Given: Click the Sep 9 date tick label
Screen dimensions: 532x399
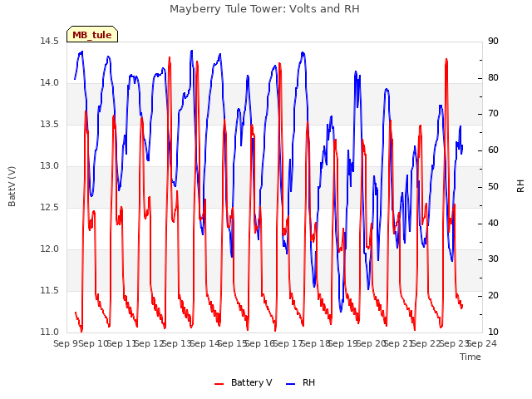Looking at the screenshot, I should point(66,344).
